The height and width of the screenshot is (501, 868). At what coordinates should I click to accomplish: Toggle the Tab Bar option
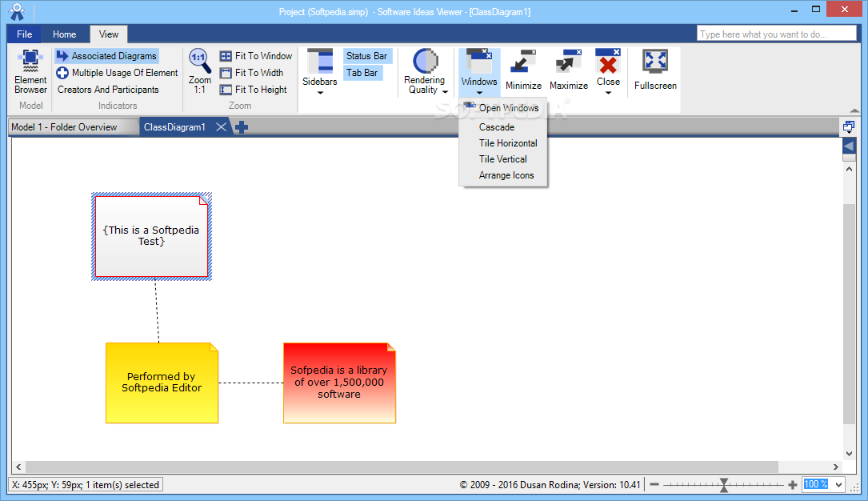pyautogui.click(x=362, y=73)
